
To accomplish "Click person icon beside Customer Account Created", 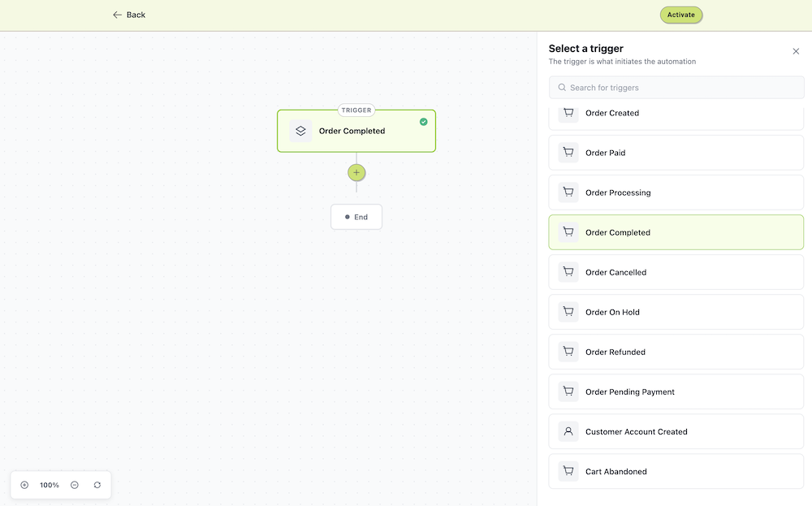I will point(568,432).
